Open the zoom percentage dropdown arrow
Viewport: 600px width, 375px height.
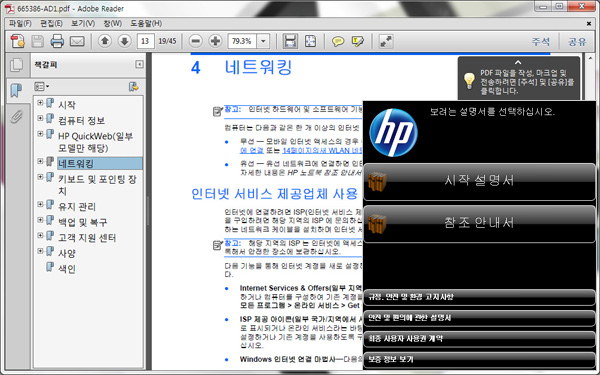click(x=263, y=41)
